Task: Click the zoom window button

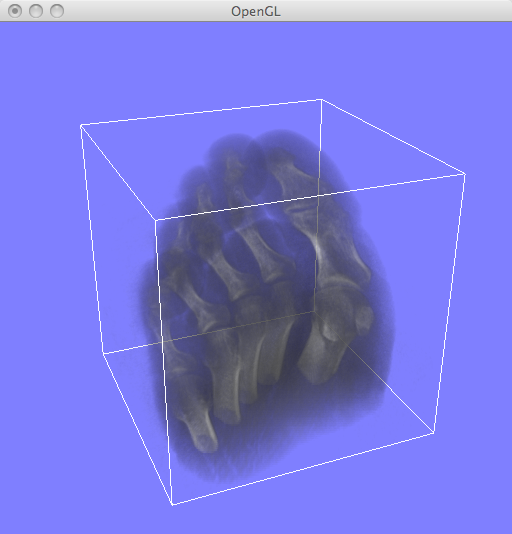Action: [57, 11]
